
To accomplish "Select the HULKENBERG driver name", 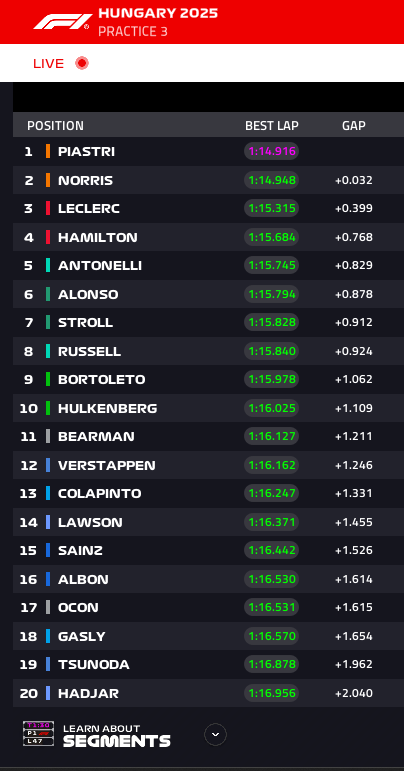I will 108,408.
